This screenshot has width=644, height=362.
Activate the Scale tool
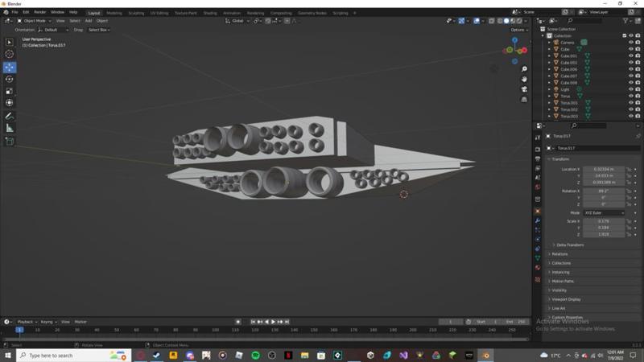pyautogui.click(x=10, y=91)
